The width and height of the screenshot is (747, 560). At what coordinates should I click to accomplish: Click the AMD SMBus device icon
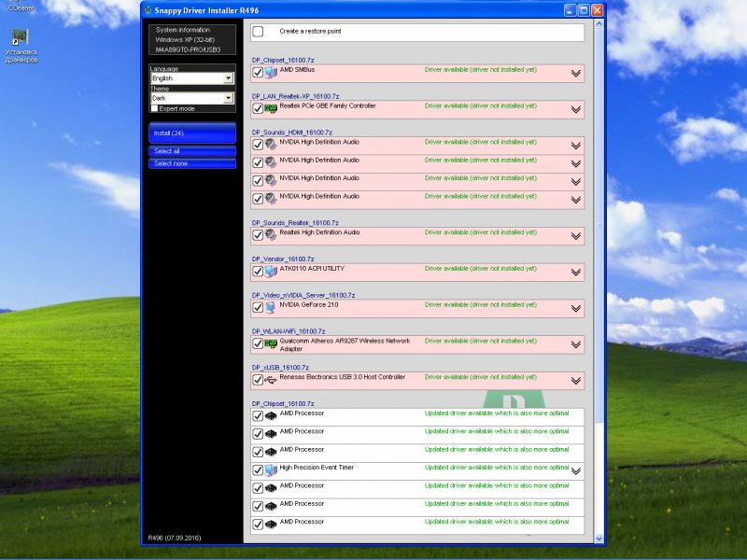[x=271, y=73]
